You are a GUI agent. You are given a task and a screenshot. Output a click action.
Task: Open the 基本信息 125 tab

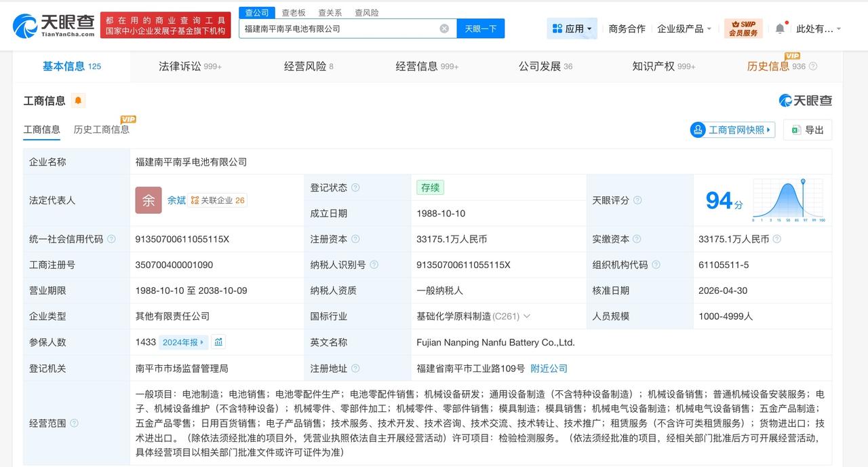coord(72,67)
